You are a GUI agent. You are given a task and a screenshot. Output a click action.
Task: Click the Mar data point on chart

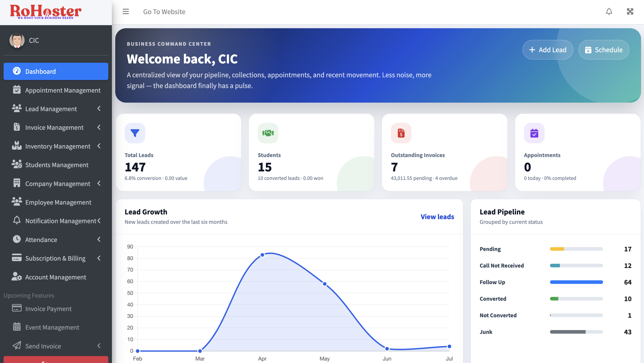pos(200,351)
